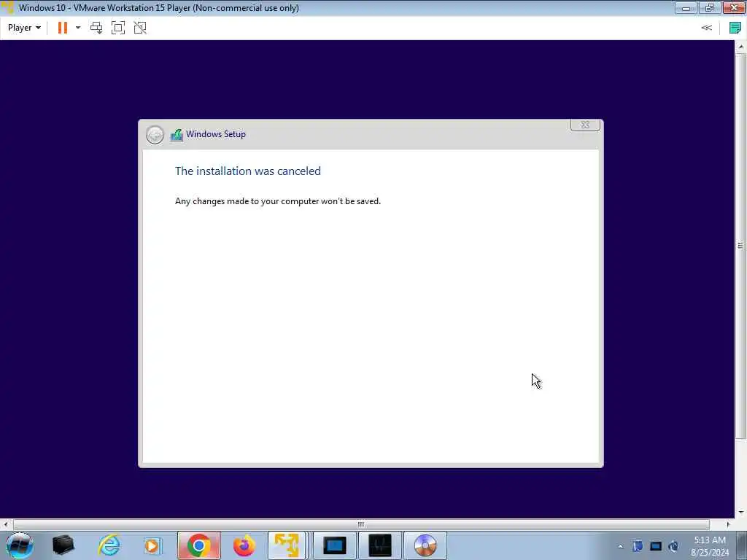The height and width of the screenshot is (560, 747).
Task: Click the action center flag tray icon
Action: click(x=638, y=546)
